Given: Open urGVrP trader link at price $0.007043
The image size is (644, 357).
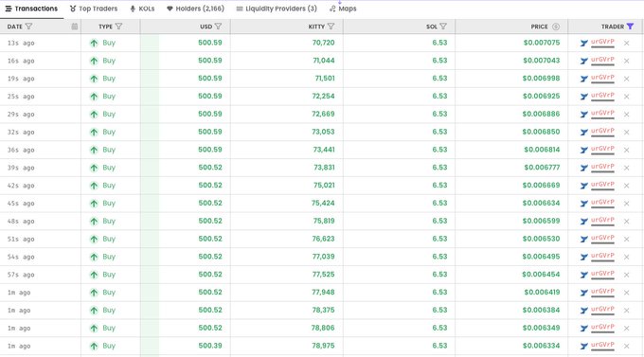Looking at the screenshot, I should [602, 60].
